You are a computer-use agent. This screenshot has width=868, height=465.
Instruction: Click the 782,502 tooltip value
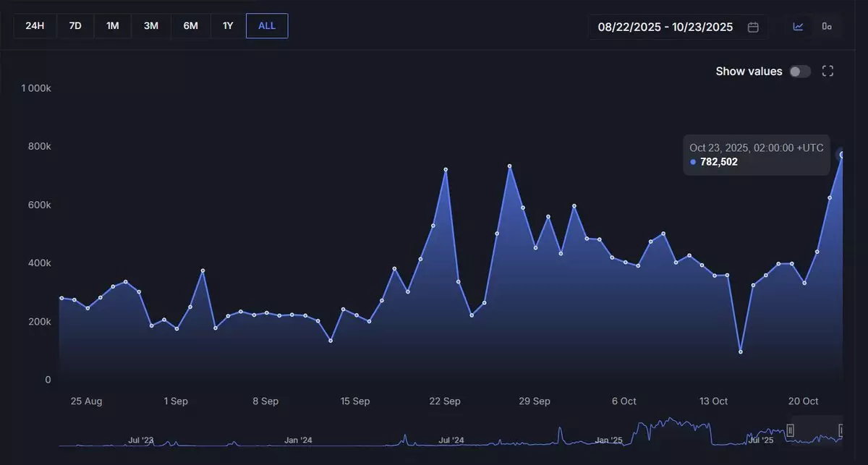[719, 162]
